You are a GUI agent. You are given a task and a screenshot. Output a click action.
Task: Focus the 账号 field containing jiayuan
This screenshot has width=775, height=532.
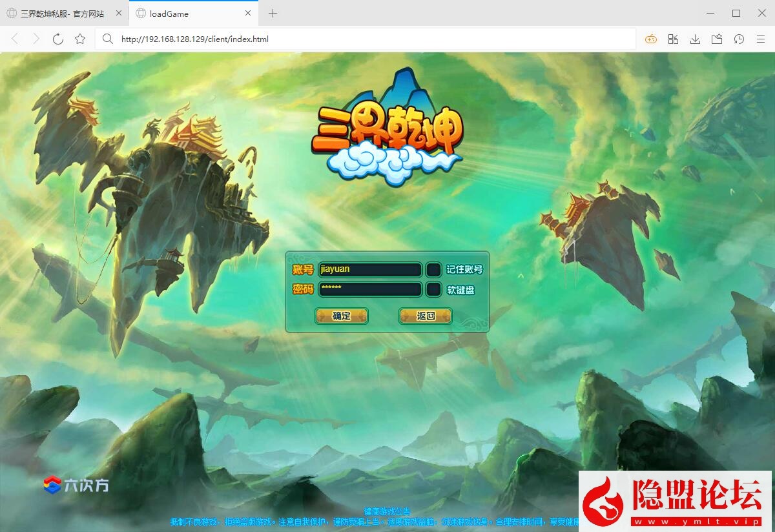[370, 270]
